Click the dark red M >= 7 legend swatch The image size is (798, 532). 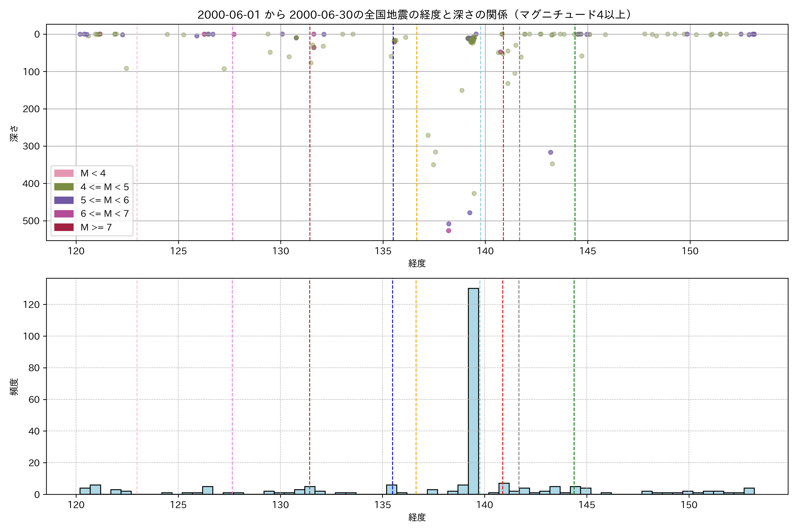(64, 227)
